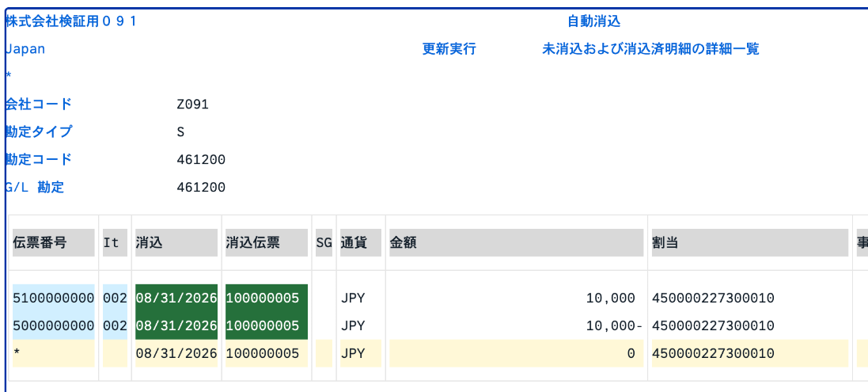The image size is (868, 392).
Task: Click date 08/31/2026 in the subtotal row
Action: [x=176, y=353]
